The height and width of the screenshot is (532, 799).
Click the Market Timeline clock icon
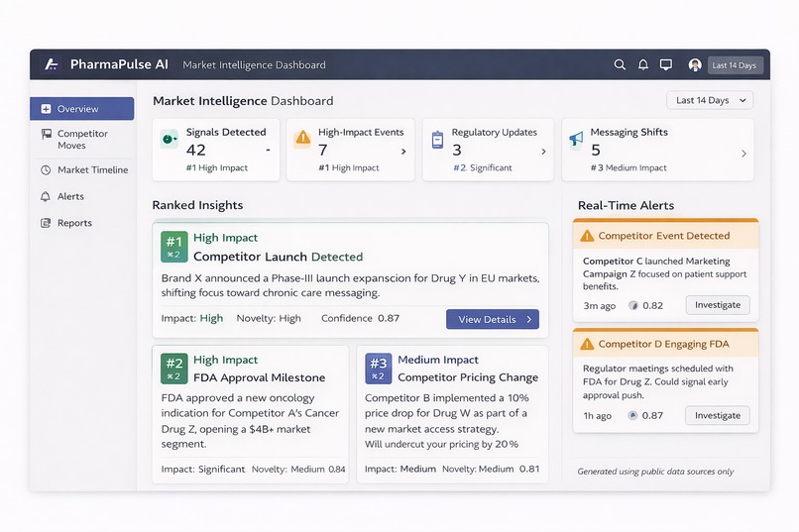click(x=46, y=170)
